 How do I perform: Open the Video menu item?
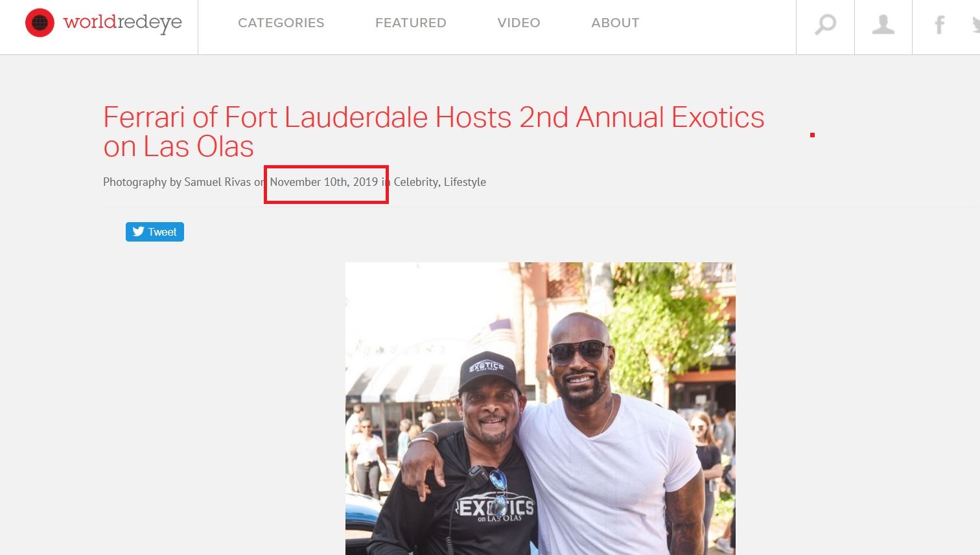pos(519,23)
